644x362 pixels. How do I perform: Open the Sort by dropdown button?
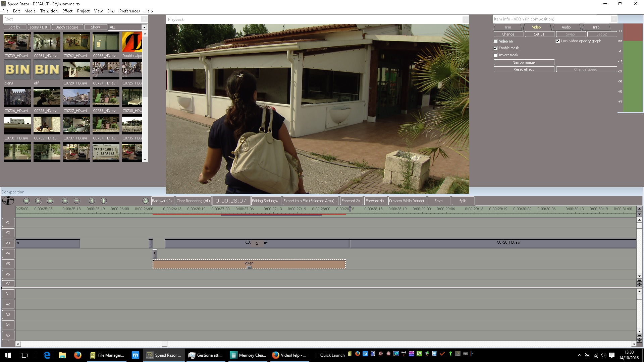(14, 27)
